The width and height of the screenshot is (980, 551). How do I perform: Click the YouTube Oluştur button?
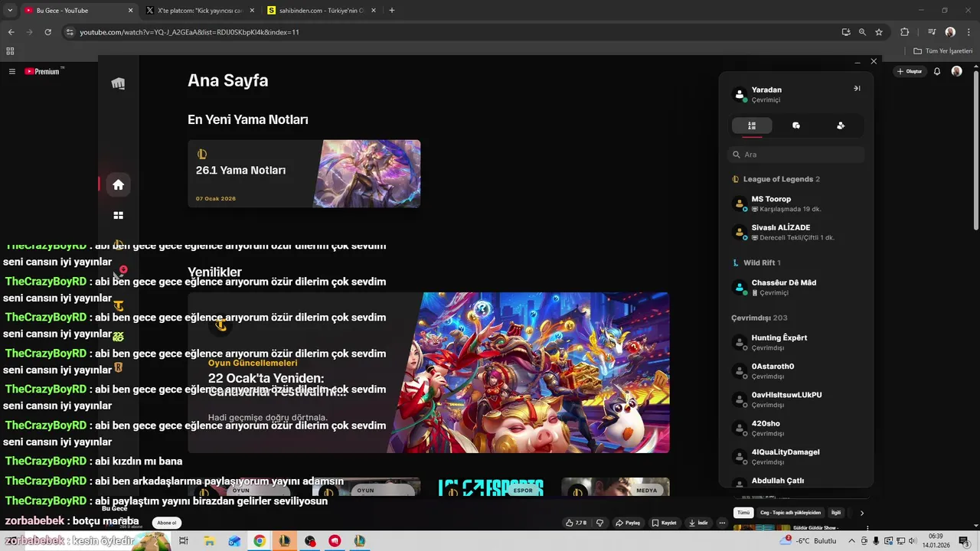(910, 71)
